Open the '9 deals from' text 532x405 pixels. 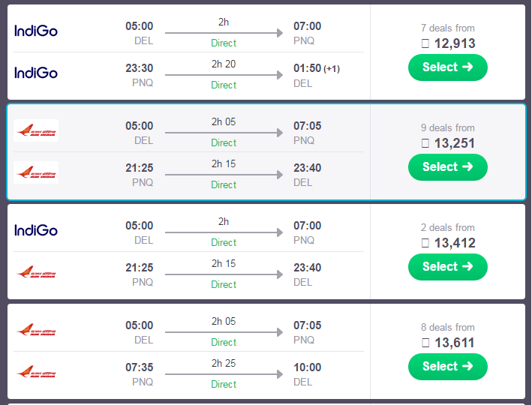(x=447, y=128)
